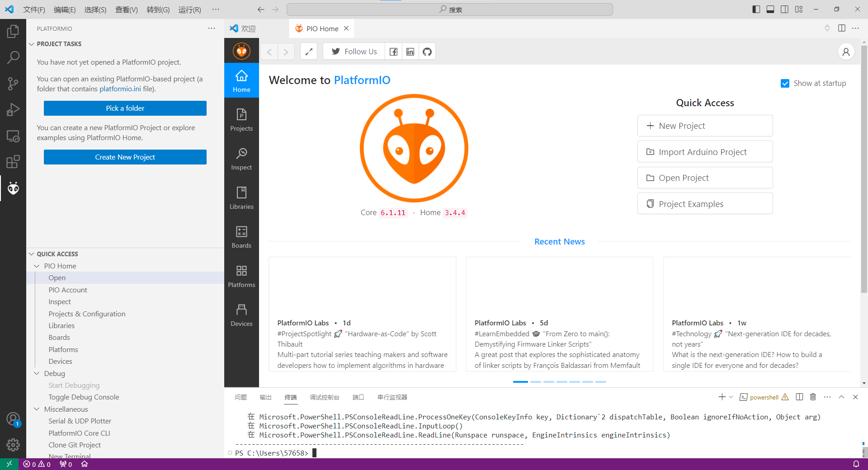Screen dimensions: 868x470
Task: Open Devices in PIO Home sidebar
Action: [x=241, y=315]
